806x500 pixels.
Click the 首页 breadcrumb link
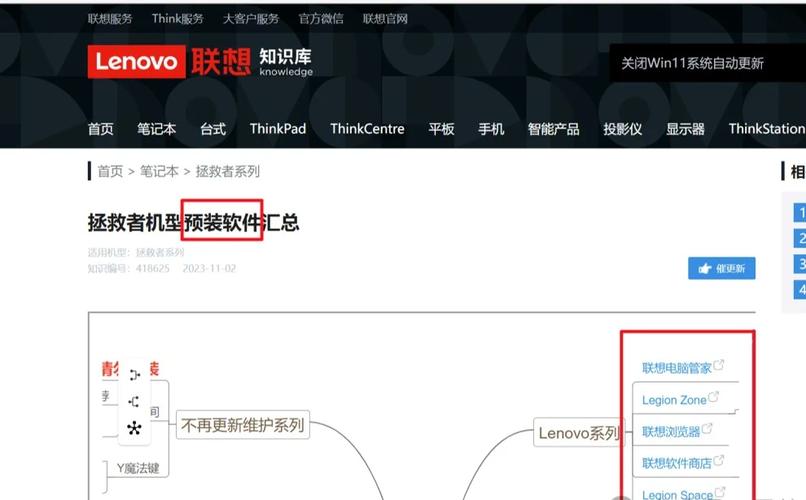tap(110, 171)
